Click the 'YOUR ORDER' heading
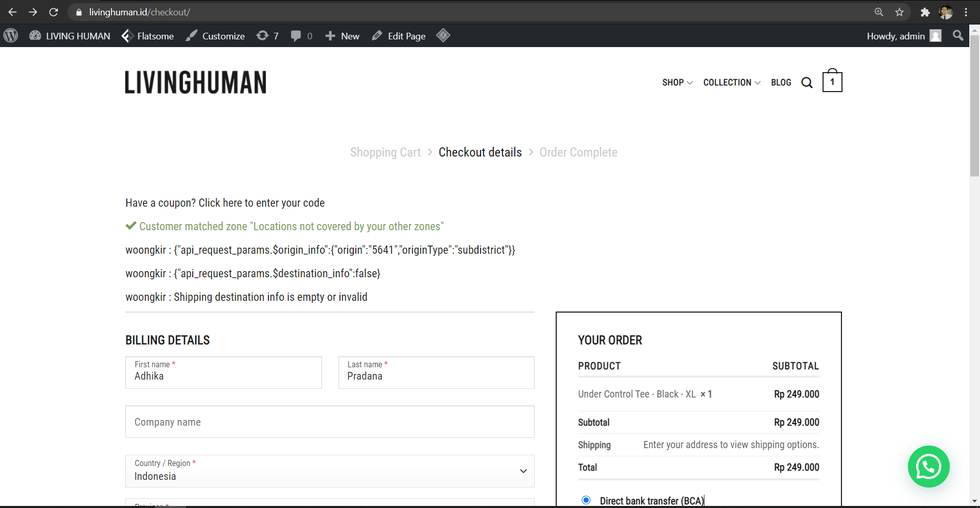This screenshot has height=508, width=980. pyautogui.click(x=610, y=340)
